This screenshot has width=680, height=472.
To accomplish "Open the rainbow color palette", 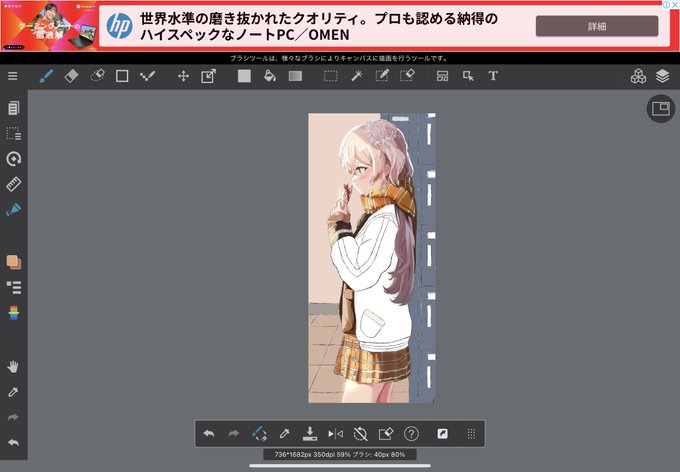I will 13,313.
